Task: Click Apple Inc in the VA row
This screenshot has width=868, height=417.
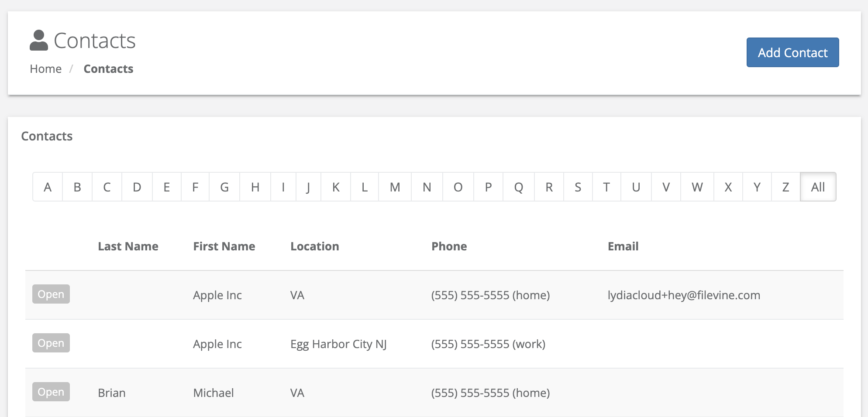Action: (x=217, y=295)
